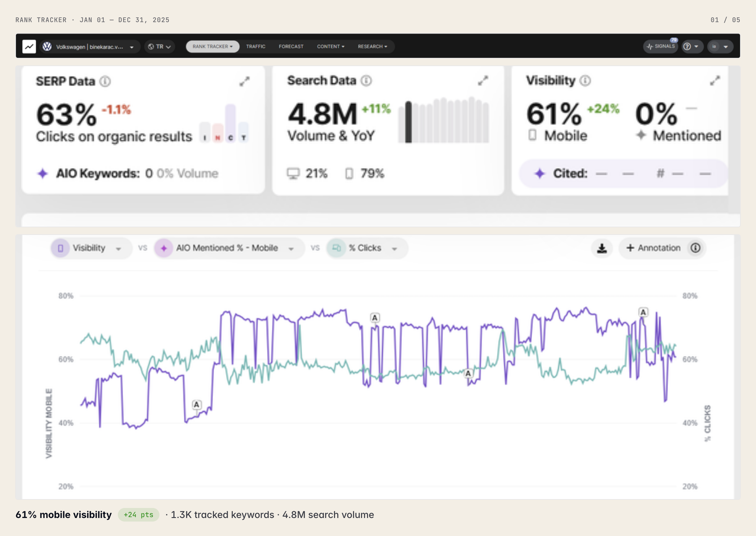Click the desktop share monitor icon

[x=293, y=173]
